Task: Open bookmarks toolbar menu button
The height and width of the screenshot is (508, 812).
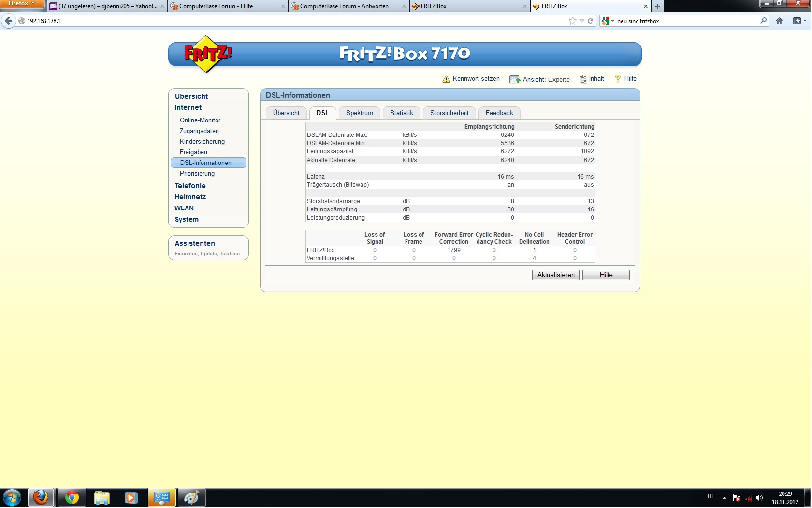Action: coord(799,21)
